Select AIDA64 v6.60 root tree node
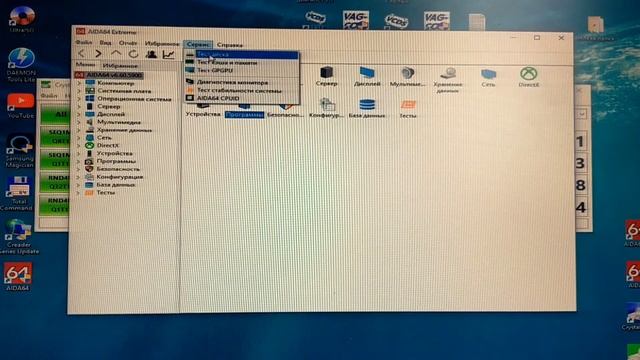This screenshot has width=640, height=360. click(x=109, y=75)
